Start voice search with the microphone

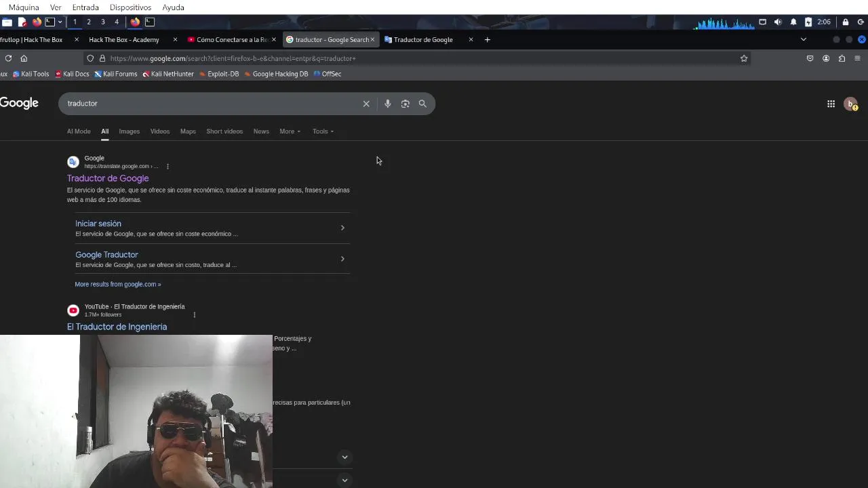(387, 104)
